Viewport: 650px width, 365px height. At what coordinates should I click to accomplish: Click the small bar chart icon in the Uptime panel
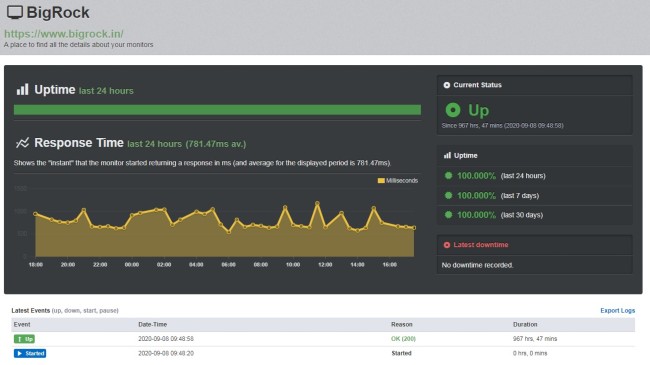coord(447,156)
